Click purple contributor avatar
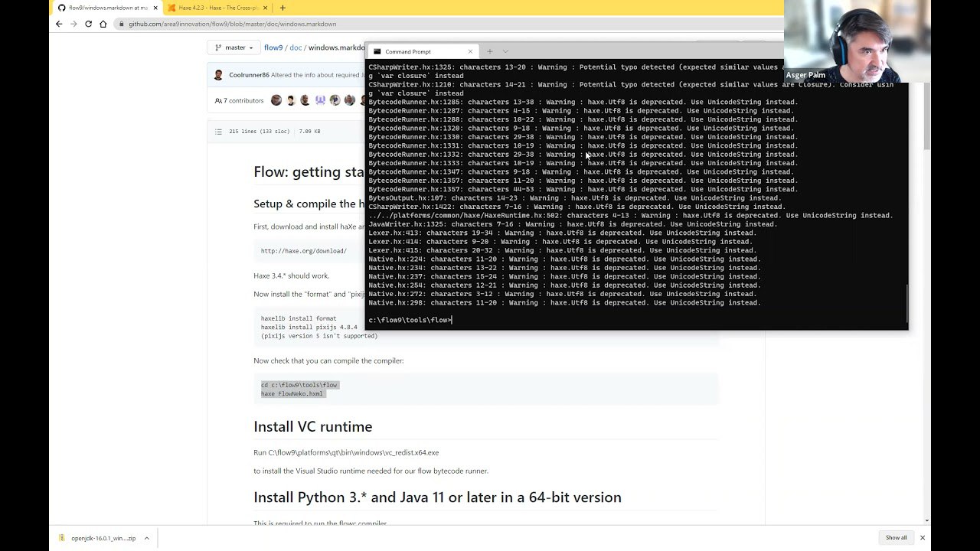980x551 pixels. 320,100
